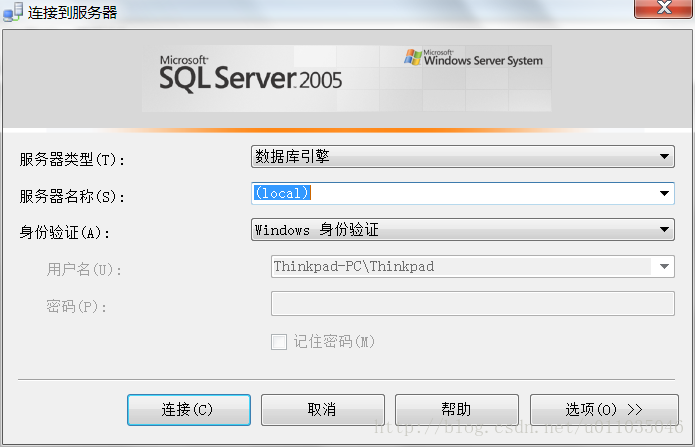Click the (local) server name text field
Viewport: 695px width, 447px height.
[463, 193]
